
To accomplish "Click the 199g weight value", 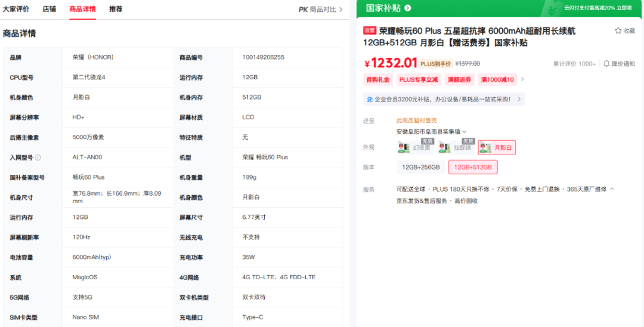I will click(x=249, y=177).
